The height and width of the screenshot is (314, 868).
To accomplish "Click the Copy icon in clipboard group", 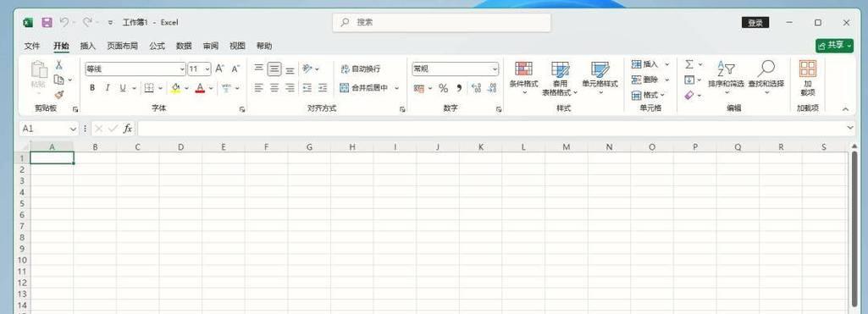I will (58, 80).
